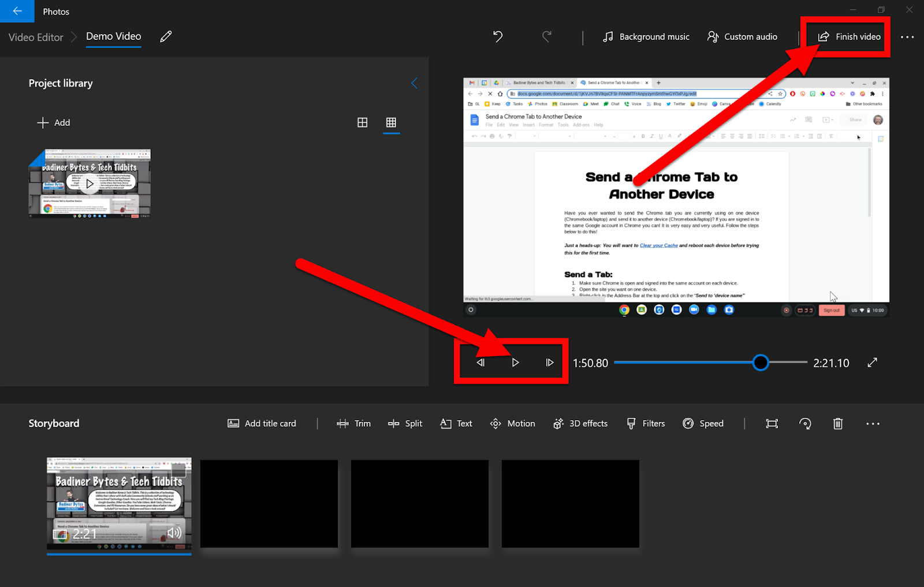Trim the selected clip
This screenshot has width=924, height=587.
tap(353, 424)
